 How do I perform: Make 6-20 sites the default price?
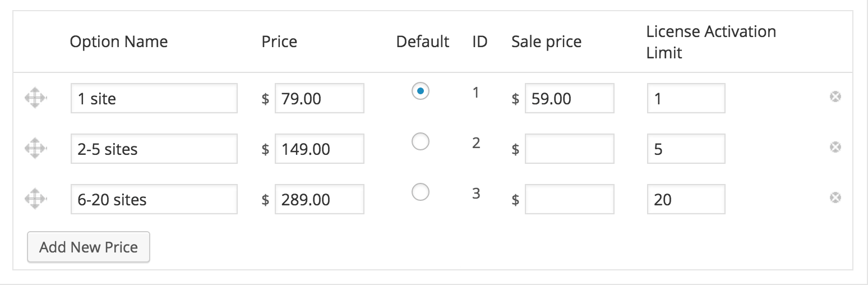pos(421,192)
